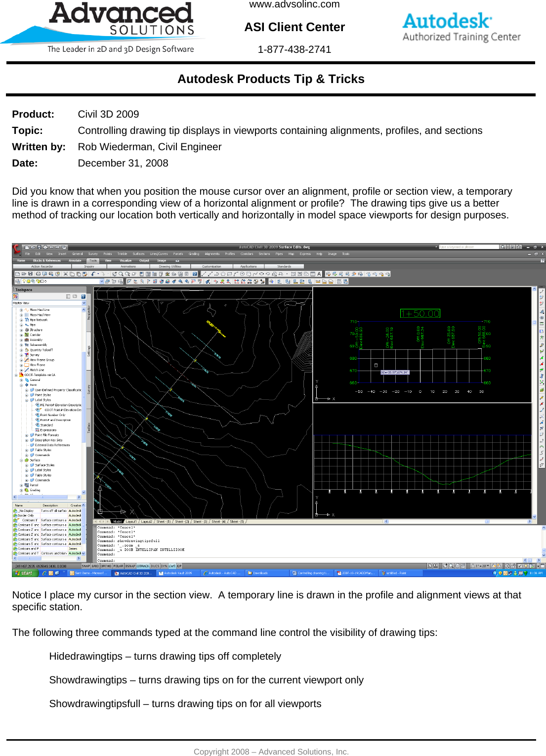Viewport: 546px width, 756px height.
Task: Click the Windows Start button
Action: point(24,573)
